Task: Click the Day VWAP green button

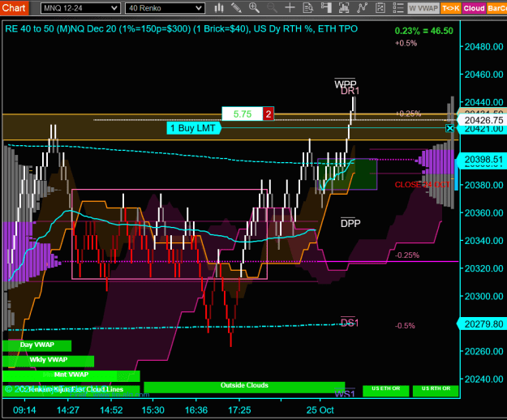Action: [37, 345]
